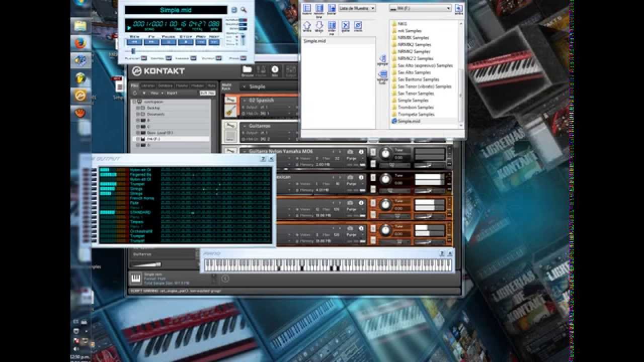The height and width of the screenshot is (362, 644).
Task: Switch to the Monitor tab in Kontakt
Action: click(182, 85)
